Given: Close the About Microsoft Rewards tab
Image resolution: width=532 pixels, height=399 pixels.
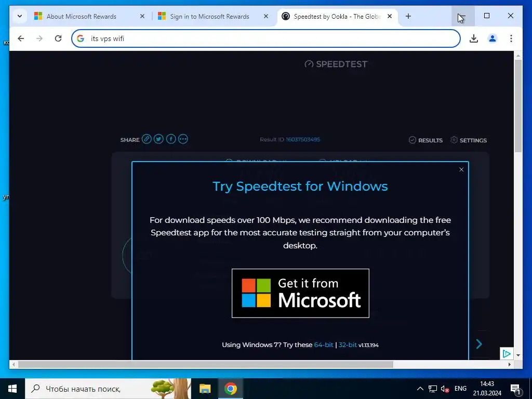Looking at the screenshot, I should [142, 16].
